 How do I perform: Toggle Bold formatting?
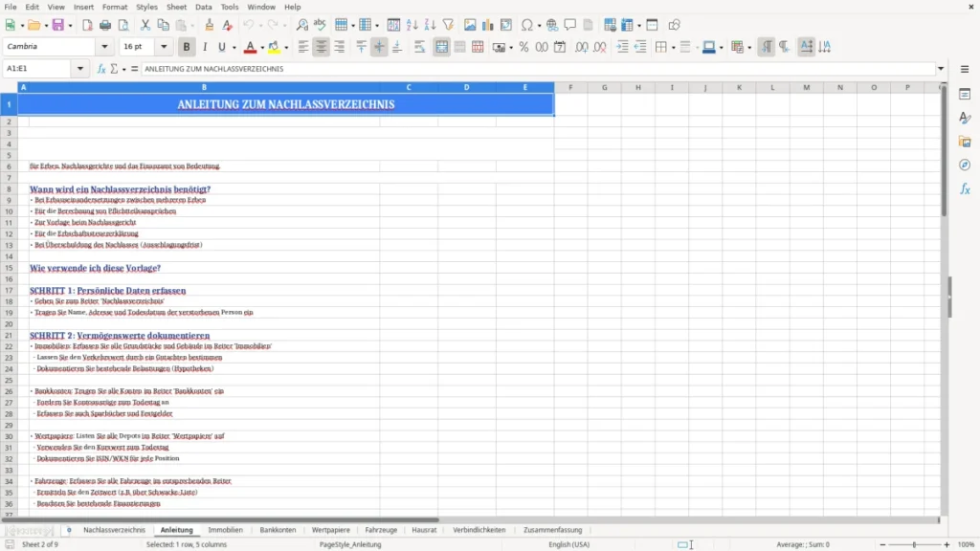pos(187,47)
